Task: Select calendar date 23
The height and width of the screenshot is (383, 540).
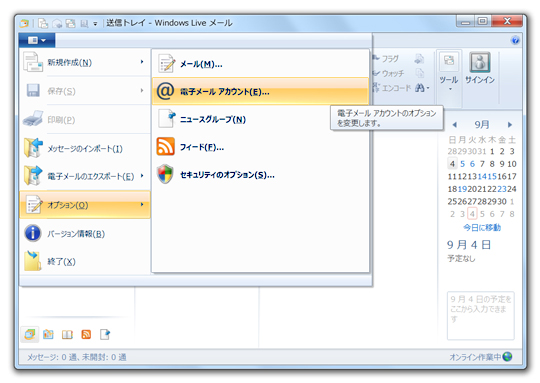Action: tap(502, 189)
